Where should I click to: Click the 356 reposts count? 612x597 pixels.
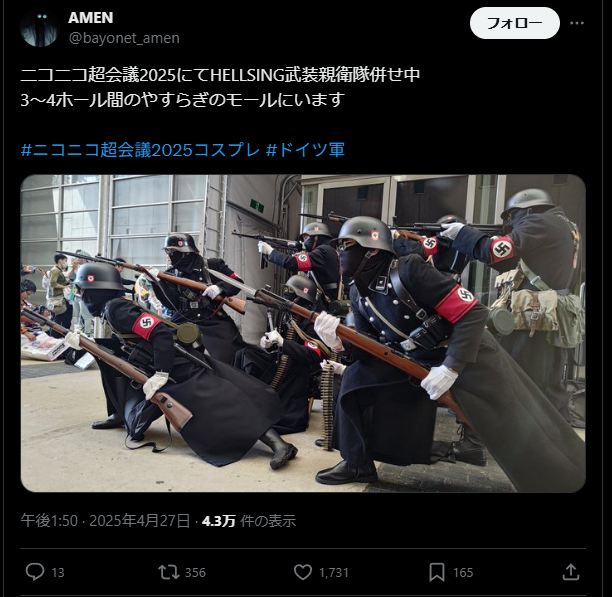[195, 572]
